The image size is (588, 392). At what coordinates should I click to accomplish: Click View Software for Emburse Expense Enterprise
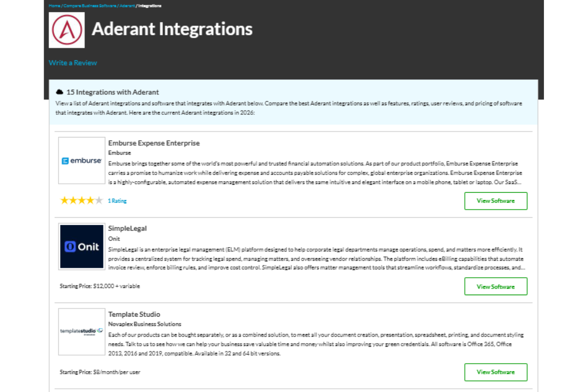tap(495, 201)
